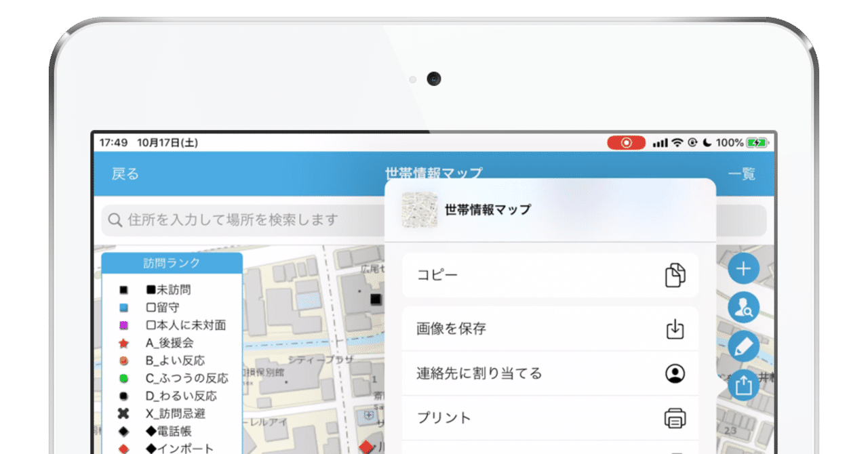Select the X_訪問忌避 legend entry
Screen dimensions: 868x454
[x=175, y=413]
